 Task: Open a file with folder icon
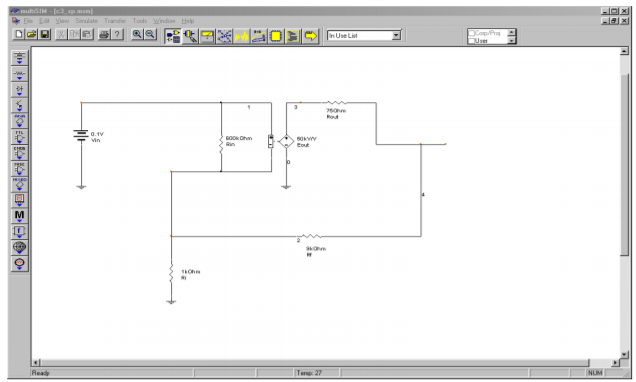pos(32,34)
